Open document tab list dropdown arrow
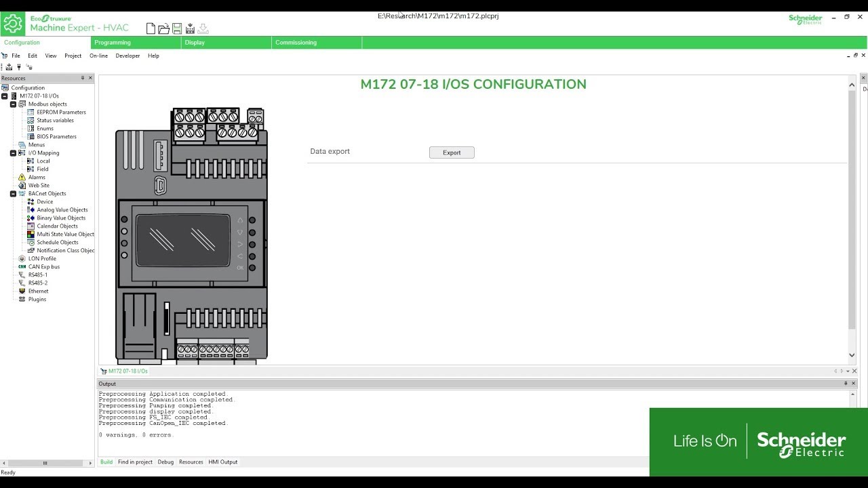This screenshot has height=488, width=868. (x=848, y=371)
